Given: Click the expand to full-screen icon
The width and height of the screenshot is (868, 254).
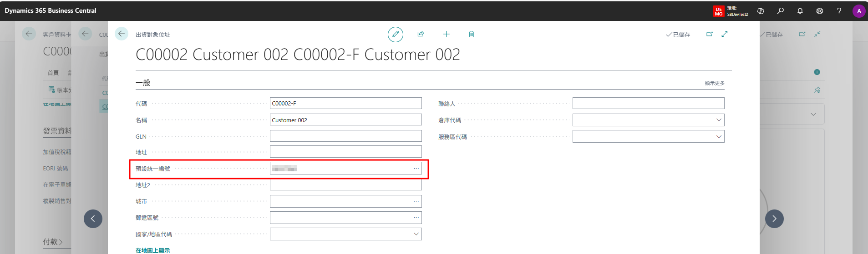Looking at the screenshot, I should [x=725, y=34].
